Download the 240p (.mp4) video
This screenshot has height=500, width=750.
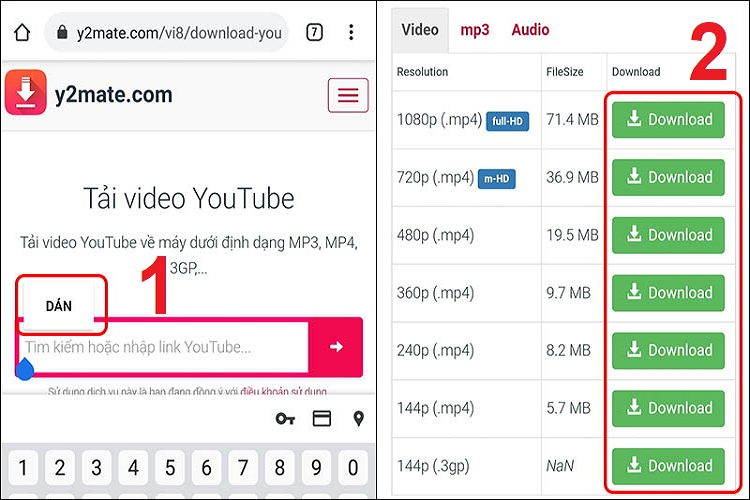(x=668, y=351)
